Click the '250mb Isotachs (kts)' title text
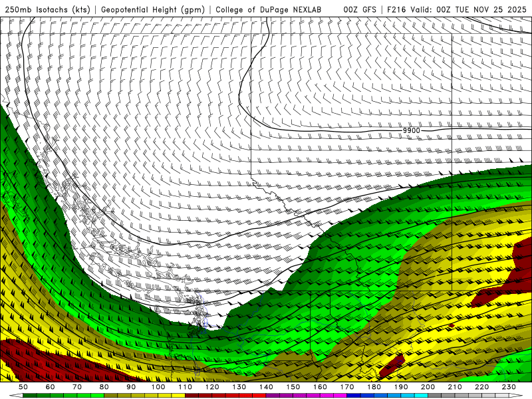Image resolution: width=532 pixels, height=399 pixels. click(47, 9)
